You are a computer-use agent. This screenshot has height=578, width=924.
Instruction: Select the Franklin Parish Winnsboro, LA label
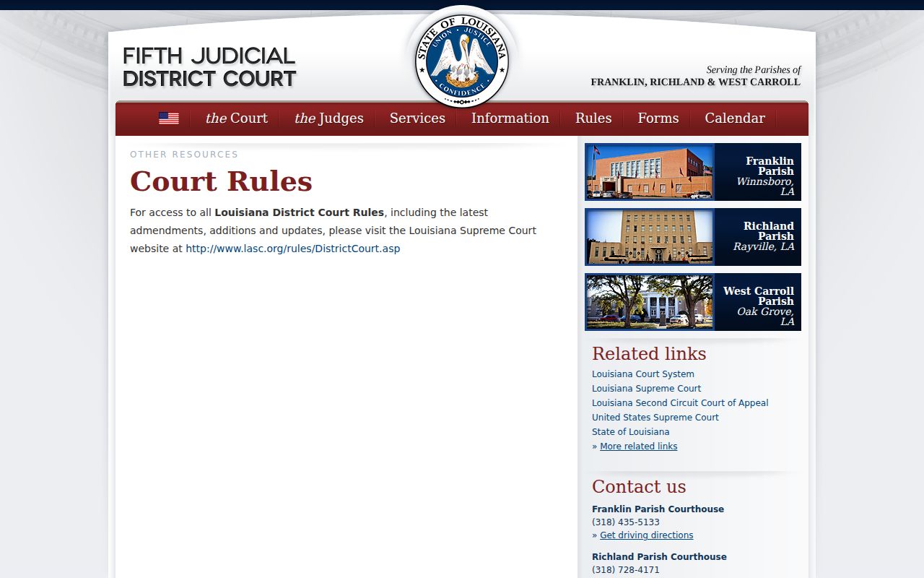765,176
